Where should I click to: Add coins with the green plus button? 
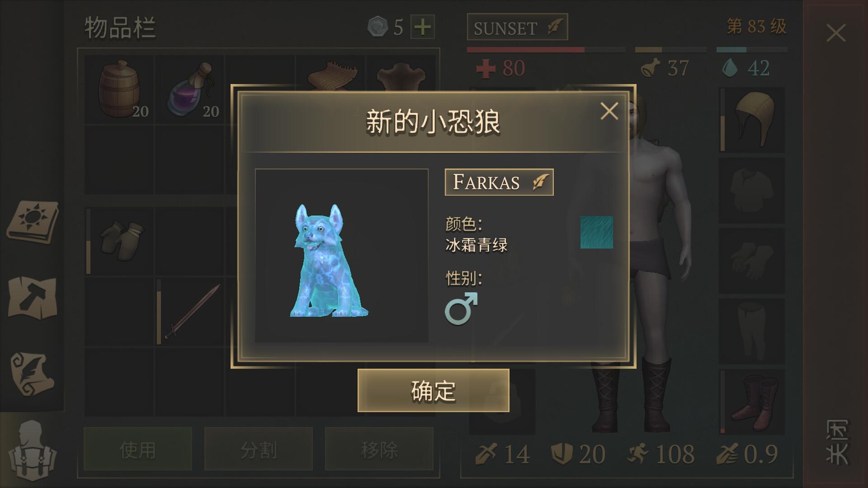423,27
